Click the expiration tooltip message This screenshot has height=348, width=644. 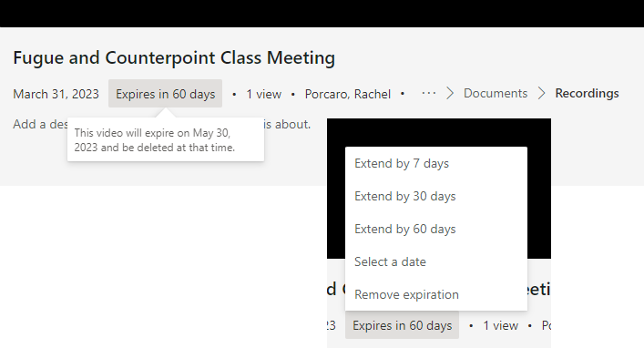[155, 140]
